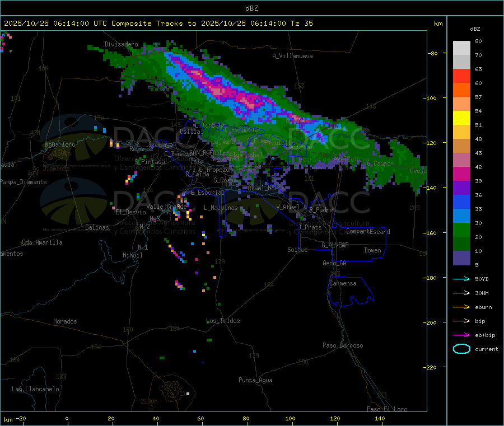Click the 'Salinas' map label
The width and height of the screenshot is (504, 426).
pos(97,227)
